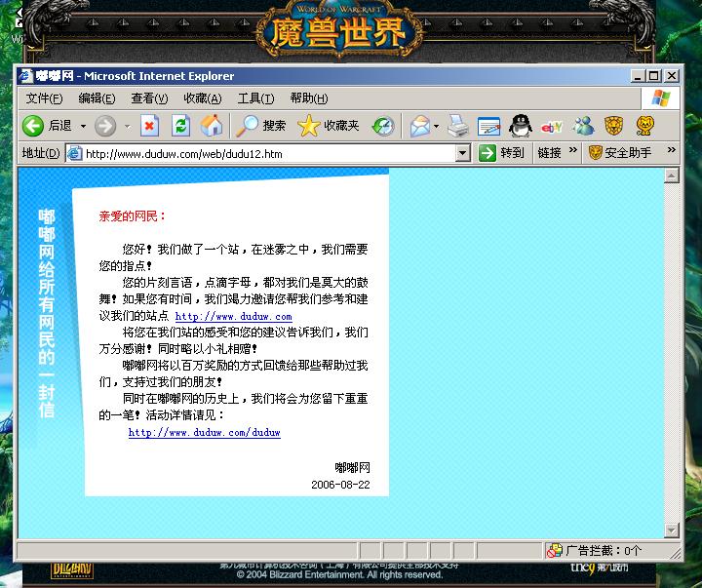Image resolution: width=702 pixels, height=588 pixels.
Task: Open the QQ penguin toolbar icon
Action: (x=521, y=126)
